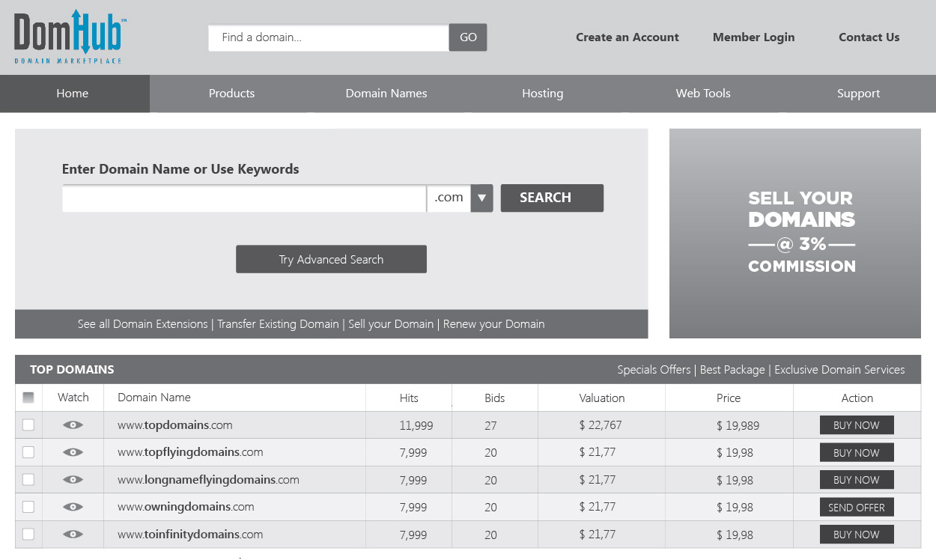Click watch eye icon for topflyingdomains.com
936x560 pixels.
pyautogui.click(x=73, y=452)
